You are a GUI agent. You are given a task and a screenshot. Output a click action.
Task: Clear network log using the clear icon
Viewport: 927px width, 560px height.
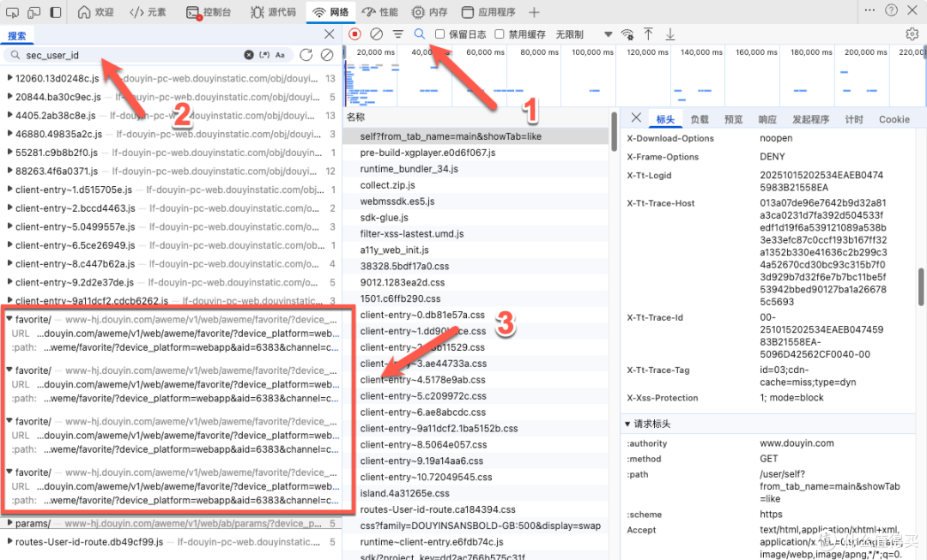point(377,33)
